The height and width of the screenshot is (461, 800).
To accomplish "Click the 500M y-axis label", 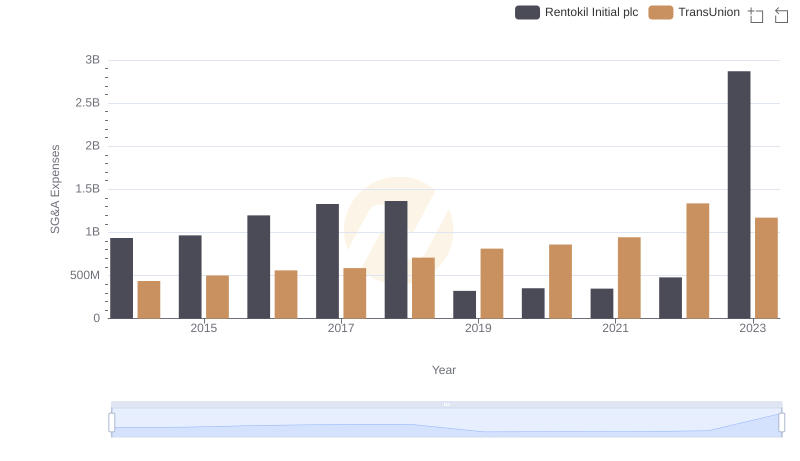I will tap(85, 275).
